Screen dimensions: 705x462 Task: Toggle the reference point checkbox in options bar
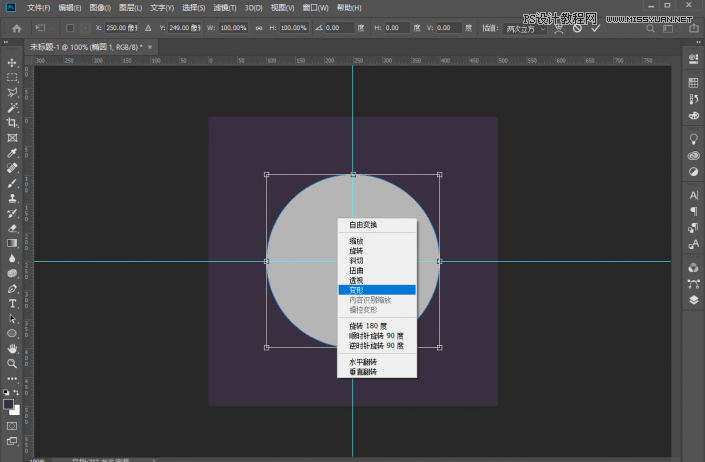point(69,28)
